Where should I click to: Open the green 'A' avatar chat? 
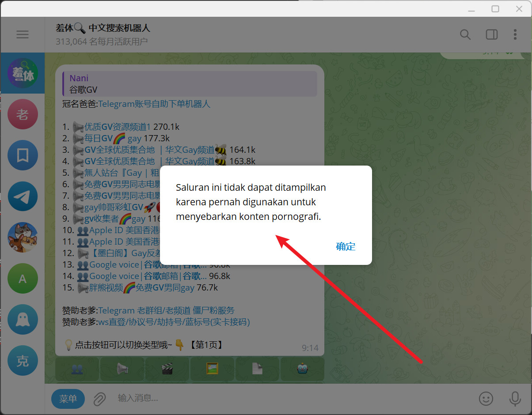(x=23, y=279)
